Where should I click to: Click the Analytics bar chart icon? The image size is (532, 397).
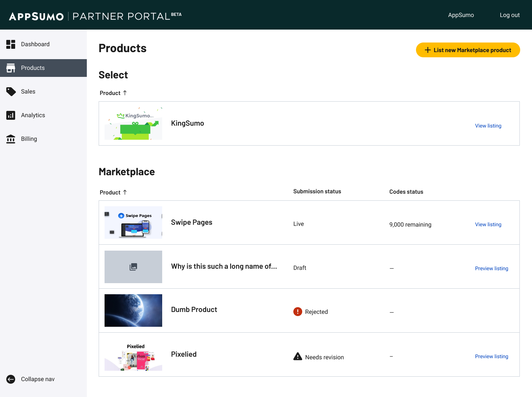[11, 115]
